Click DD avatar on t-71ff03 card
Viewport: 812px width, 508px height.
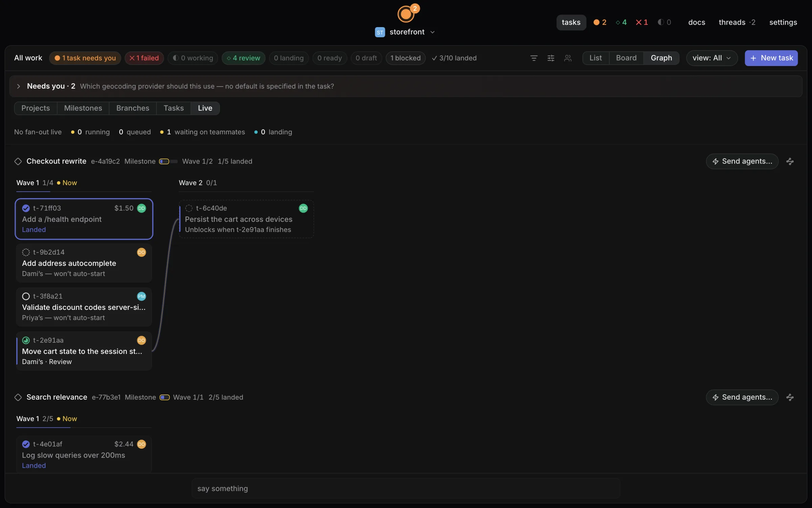pyautogui.click(x=141, y=208)
